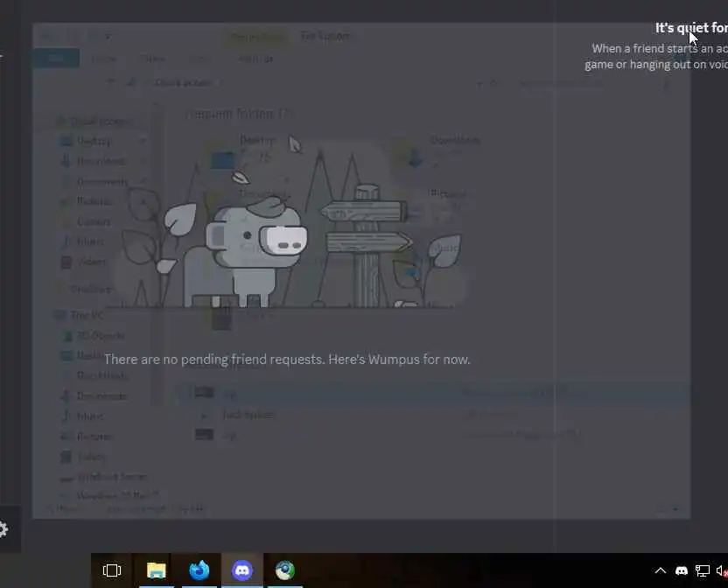The height and width of the screenshot is (588, 728).
Task: Click the Discord icon on the taskbar
Action: click(241, 570)
